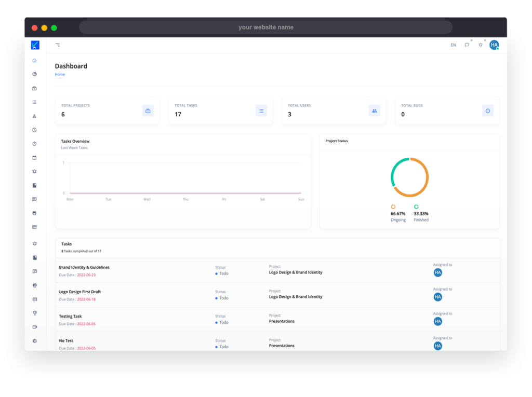Image resolution: width=532 pixels, height=397 pixels.
Task: Select the task list icon in the sidebar
Action: click(x=35, y=102)
